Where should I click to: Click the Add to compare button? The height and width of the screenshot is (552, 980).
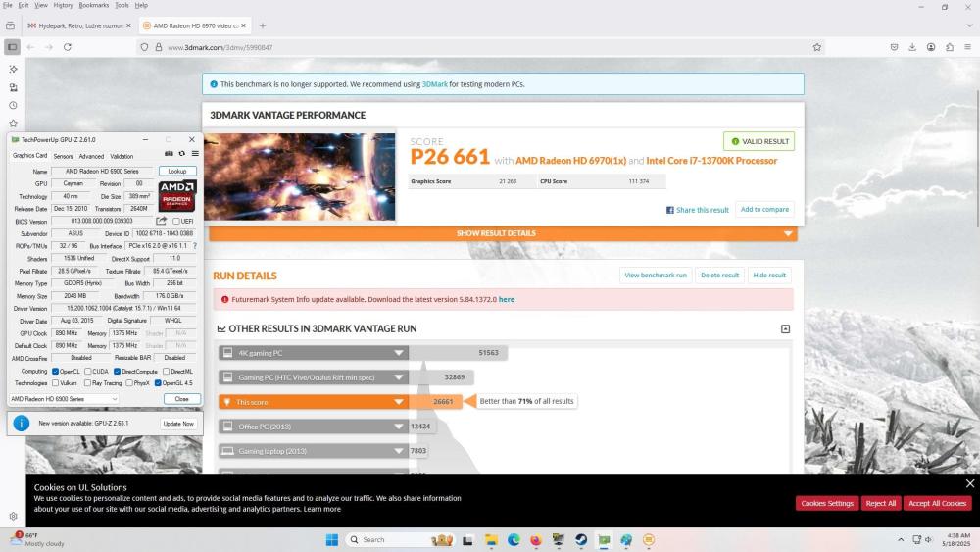coord(764,210)
